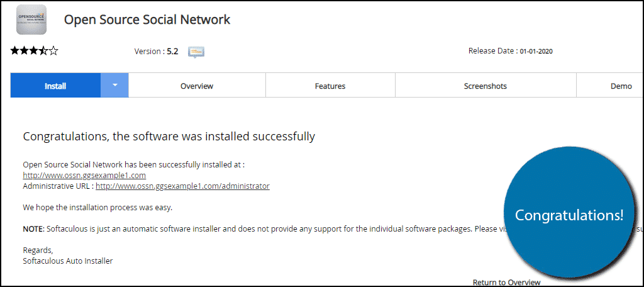Open the Features tab
Viewport: 644px width, 287px height.
click(x=330, y=86)
